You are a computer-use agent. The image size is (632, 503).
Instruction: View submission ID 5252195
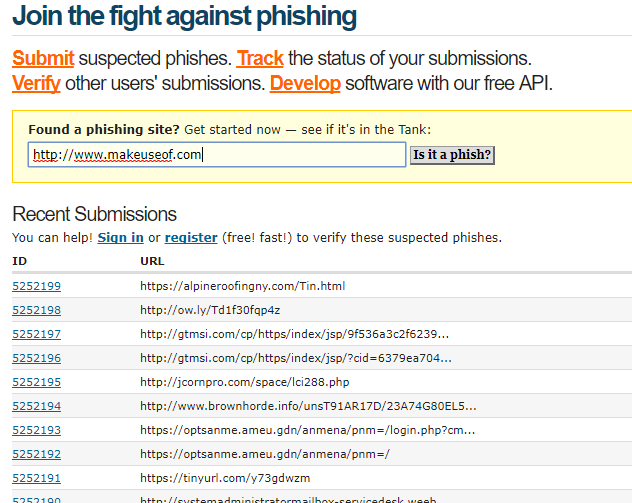tap(36, 382)
